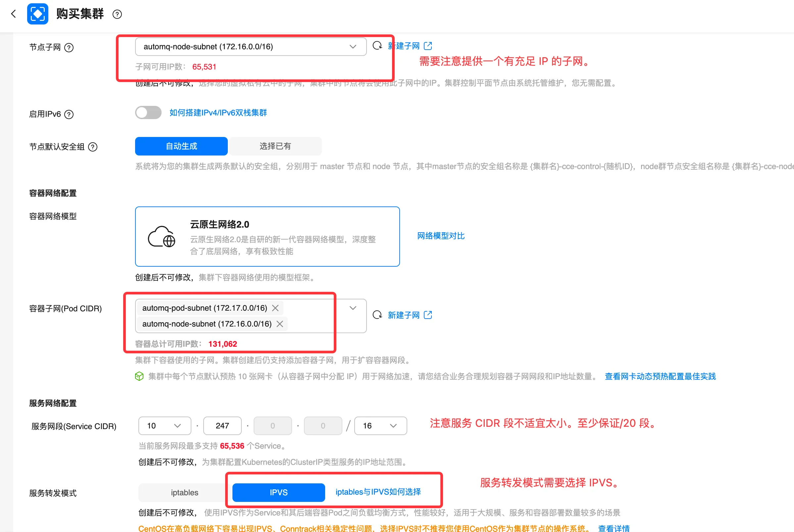Click the back arrow beside 购买集群
Image resolution: width=794 pixels, height=532 pixels.
point(14,14)
